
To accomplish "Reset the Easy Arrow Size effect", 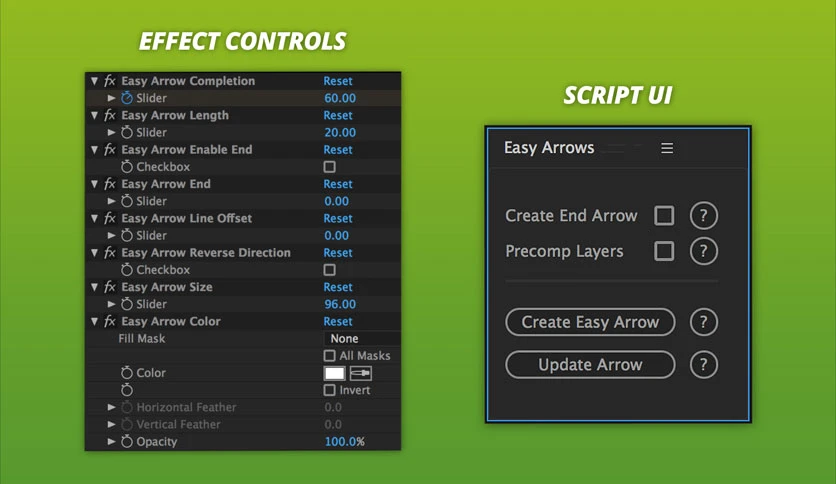I will pos(338,287).
